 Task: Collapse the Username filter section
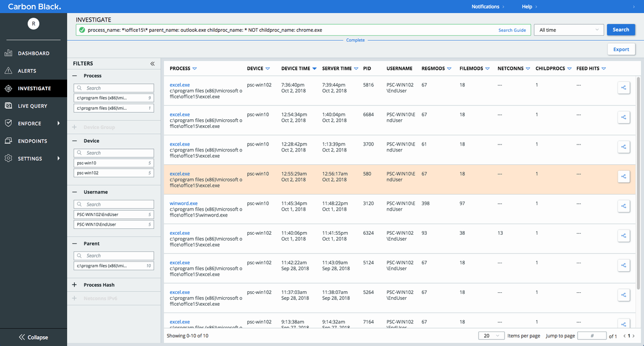74,192
